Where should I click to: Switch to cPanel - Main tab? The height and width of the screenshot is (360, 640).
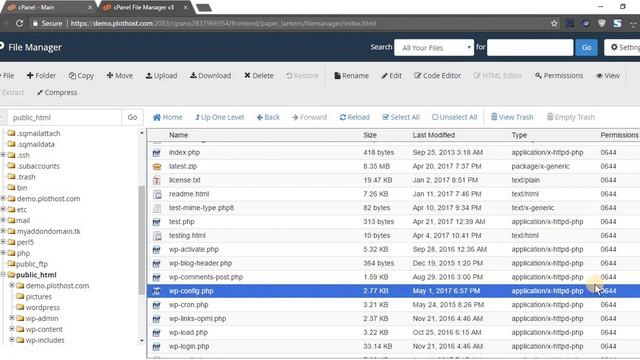48,7
